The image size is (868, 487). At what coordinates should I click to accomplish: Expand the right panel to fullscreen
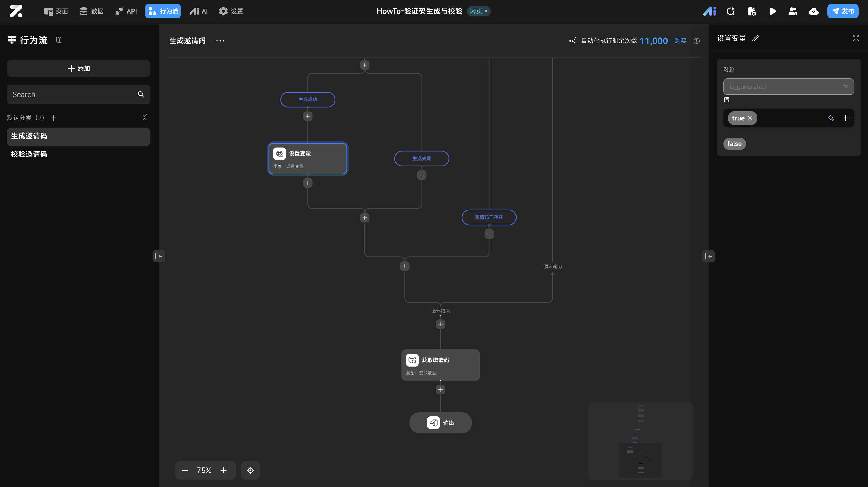(x=856, y=39)
